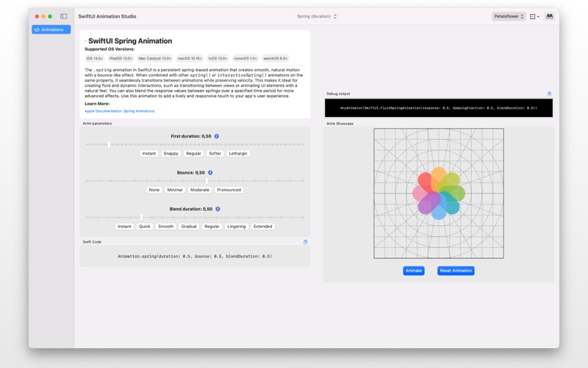Click the Mac Catalyst 13.0+ tag
Viewport: 588px width, 368px height.
click(154, 59)
